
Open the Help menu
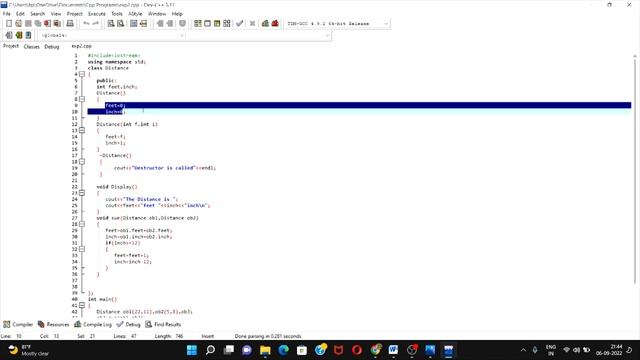click(177, 14)
